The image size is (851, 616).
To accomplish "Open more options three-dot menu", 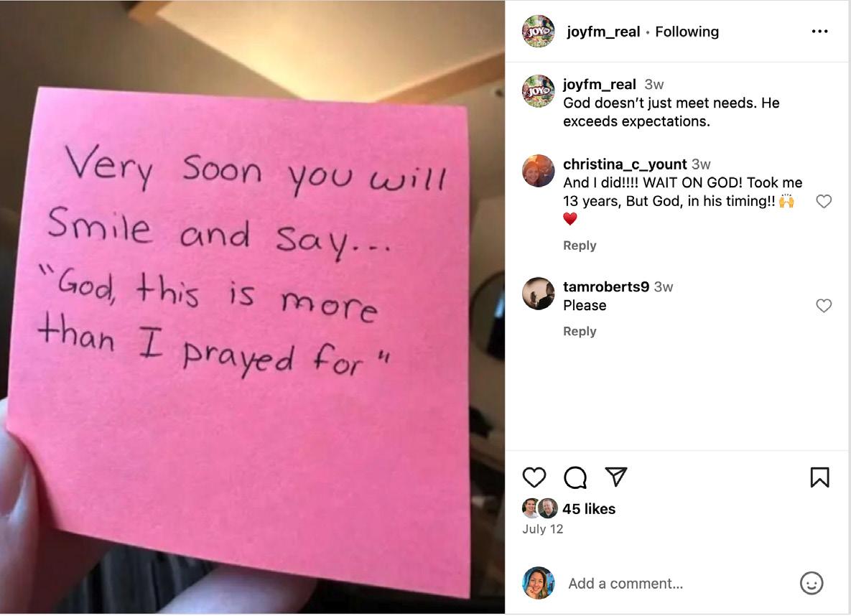I will coord(819,32).
